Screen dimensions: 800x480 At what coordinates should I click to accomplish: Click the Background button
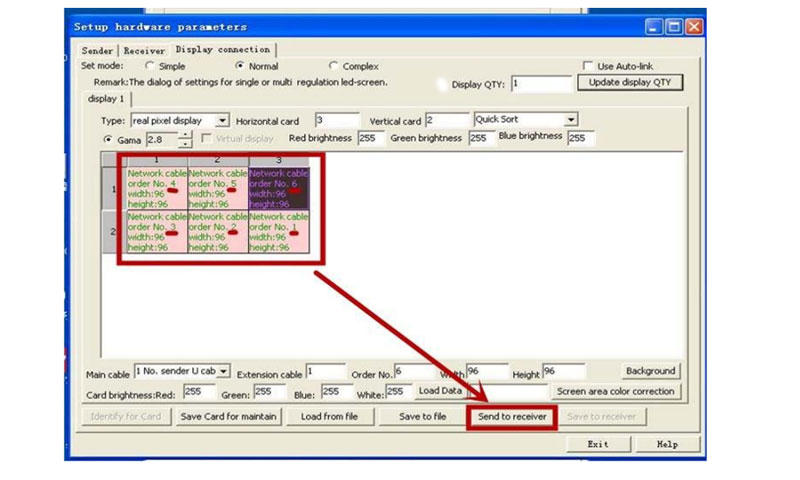click(x=651, y=371)
